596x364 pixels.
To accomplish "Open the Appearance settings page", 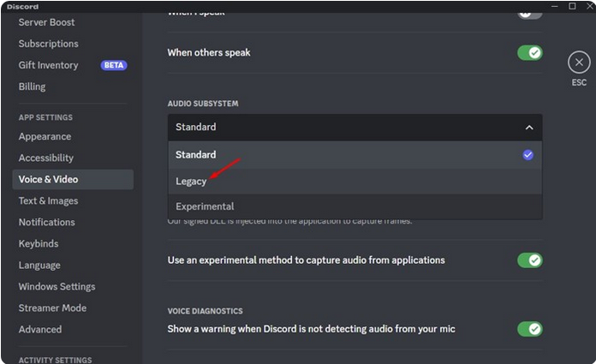I will (45, 136).
